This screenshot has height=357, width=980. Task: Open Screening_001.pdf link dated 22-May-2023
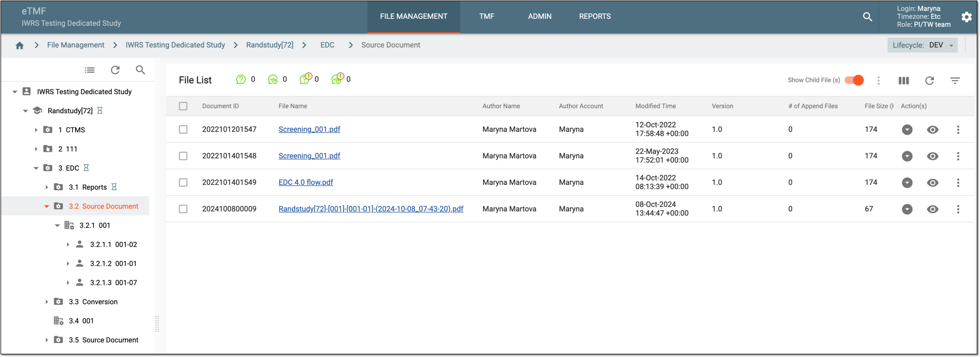coord(309,156)
